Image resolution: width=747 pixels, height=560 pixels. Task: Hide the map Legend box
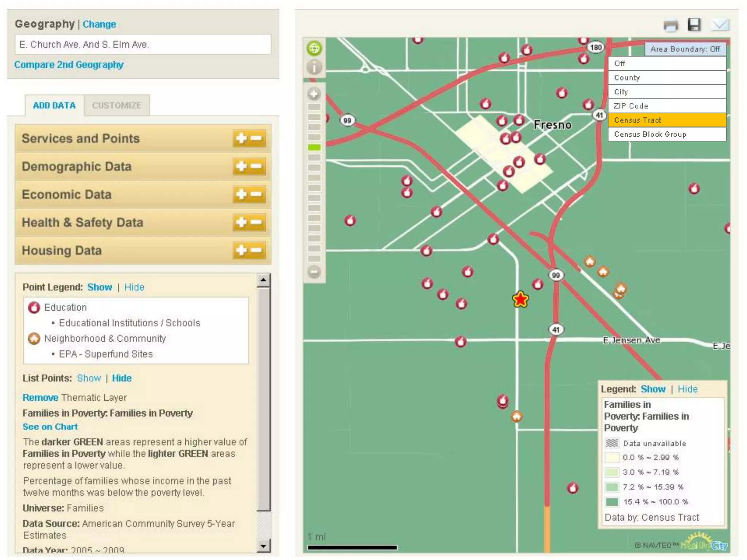coord(688,389)
